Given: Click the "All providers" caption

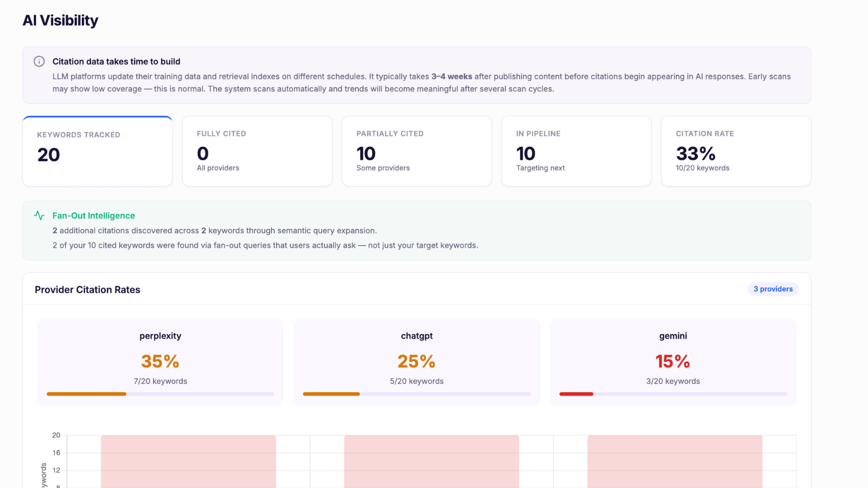Looking at the screenshot, I should [218, 168].
